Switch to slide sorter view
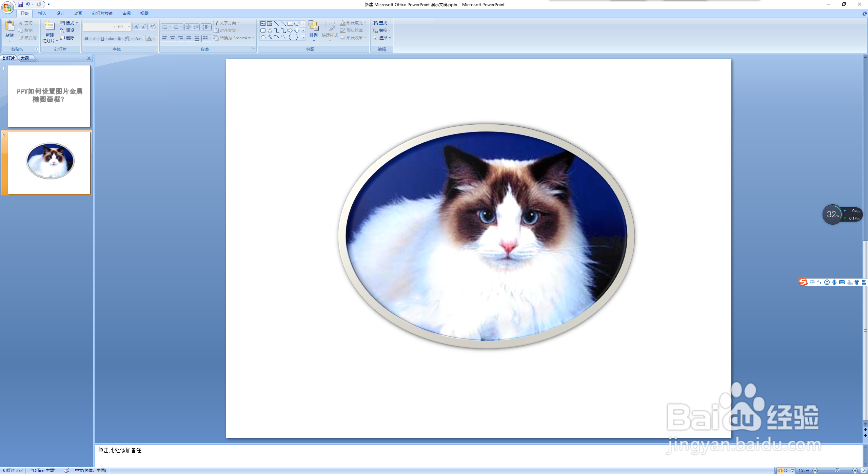 (786, 471)
